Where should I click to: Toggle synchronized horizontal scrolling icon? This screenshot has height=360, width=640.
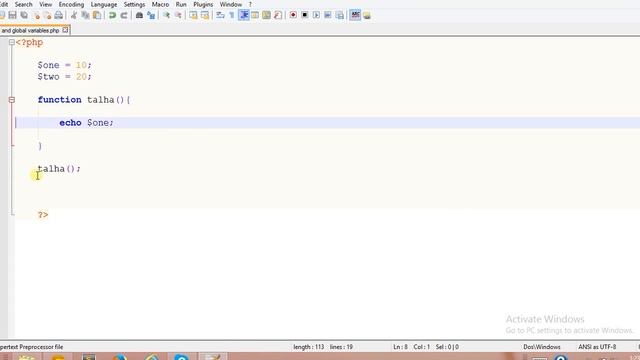tap(205, 15)
